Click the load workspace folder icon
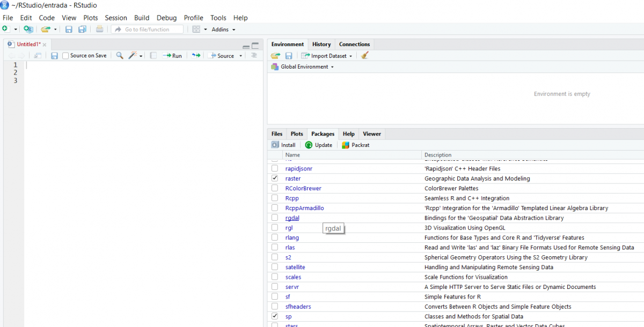This screenshot has width=644, height=327. click(x=275, y=55)
